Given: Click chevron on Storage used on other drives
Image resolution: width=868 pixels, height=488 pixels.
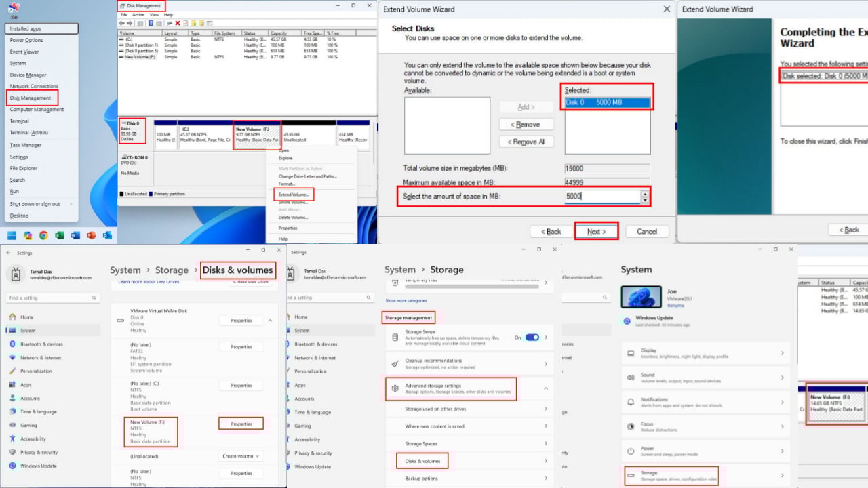Looking at the screenshot, I should pos(546,409).
